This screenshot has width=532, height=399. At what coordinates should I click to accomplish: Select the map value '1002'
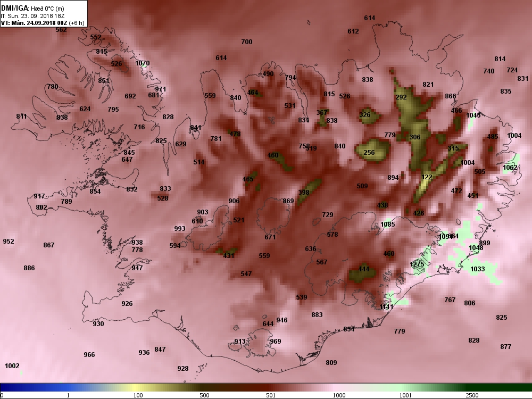tap(12, 366)
